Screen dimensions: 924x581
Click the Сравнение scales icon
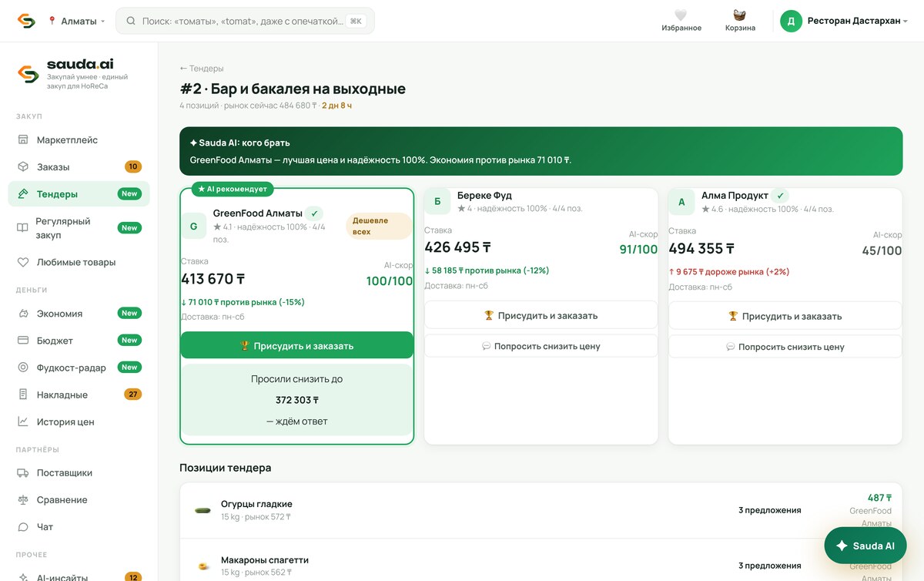pos(23,500)
